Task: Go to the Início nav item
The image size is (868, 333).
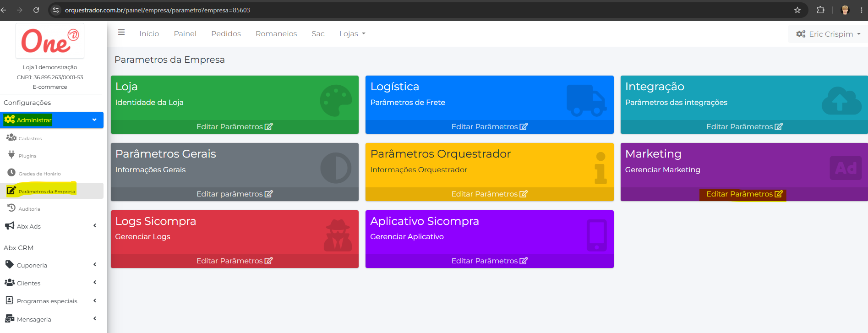Action: coord(149,34)
